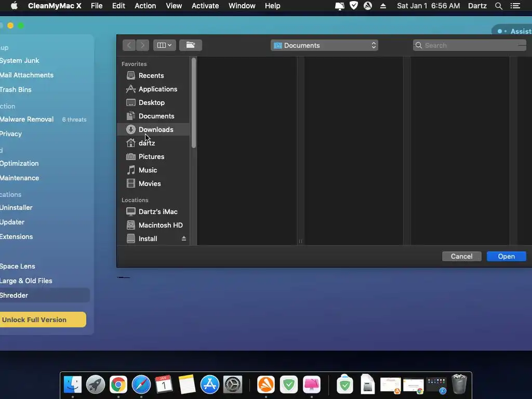Open the Window menu
532x399 pixels.
click(242, 6)
